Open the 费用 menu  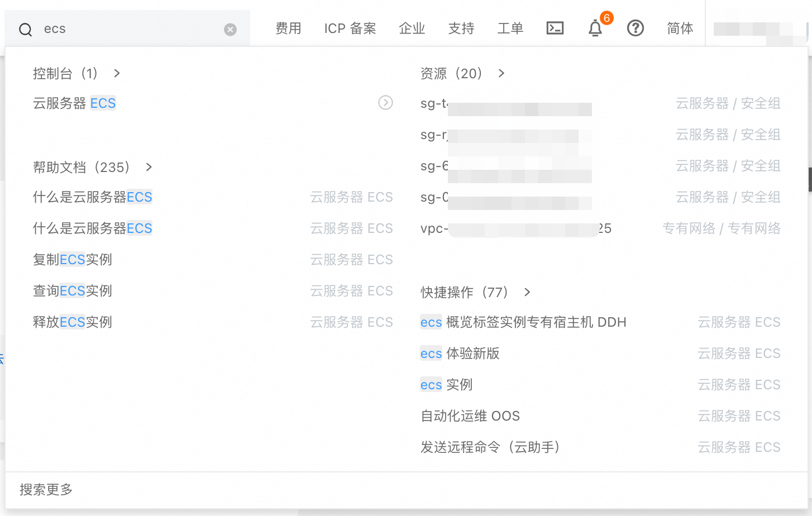click(288, 28)
